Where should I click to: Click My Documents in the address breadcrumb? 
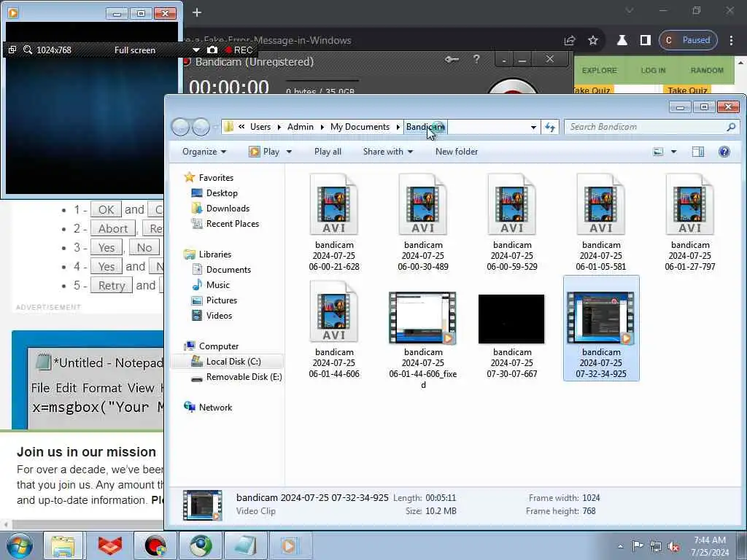click(x=360, y=127)
